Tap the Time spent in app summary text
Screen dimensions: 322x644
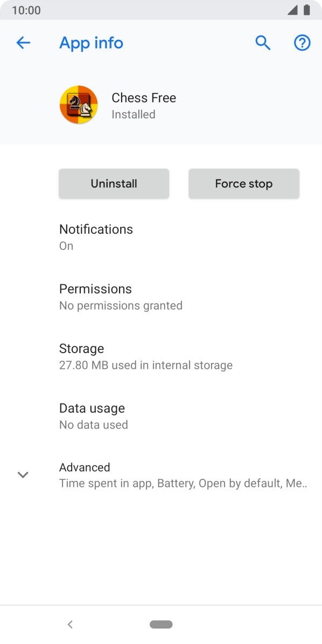click(183, 483)
